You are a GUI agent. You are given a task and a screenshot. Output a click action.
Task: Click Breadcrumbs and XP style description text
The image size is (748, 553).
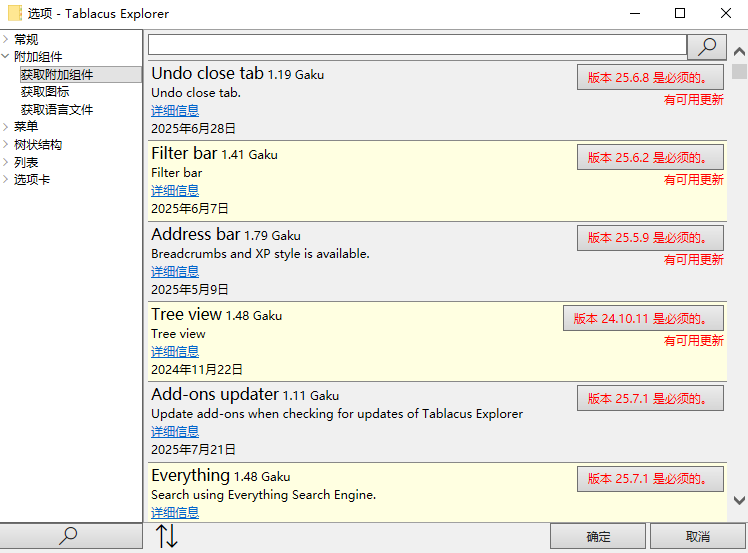pyautogui.click(x=260, y=254)
